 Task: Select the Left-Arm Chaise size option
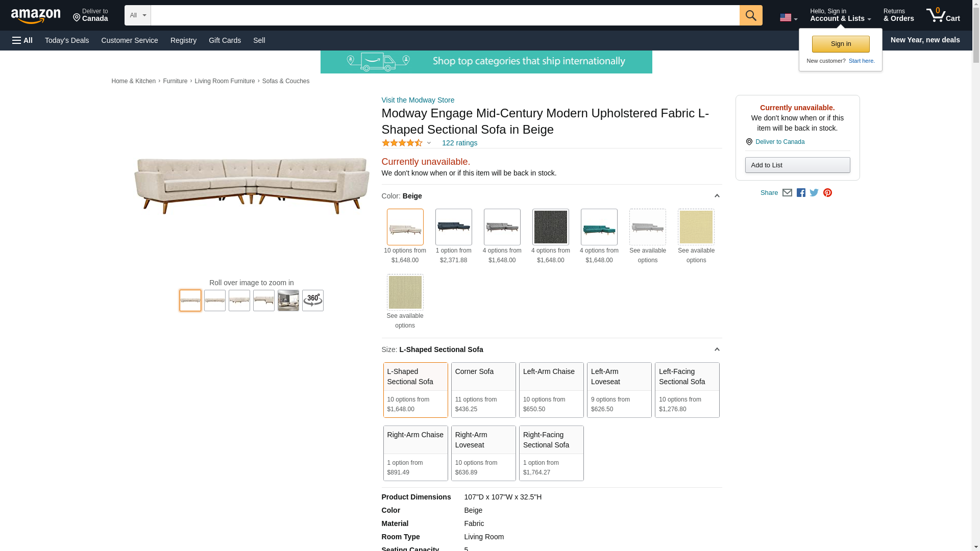(x=551, y=390)
